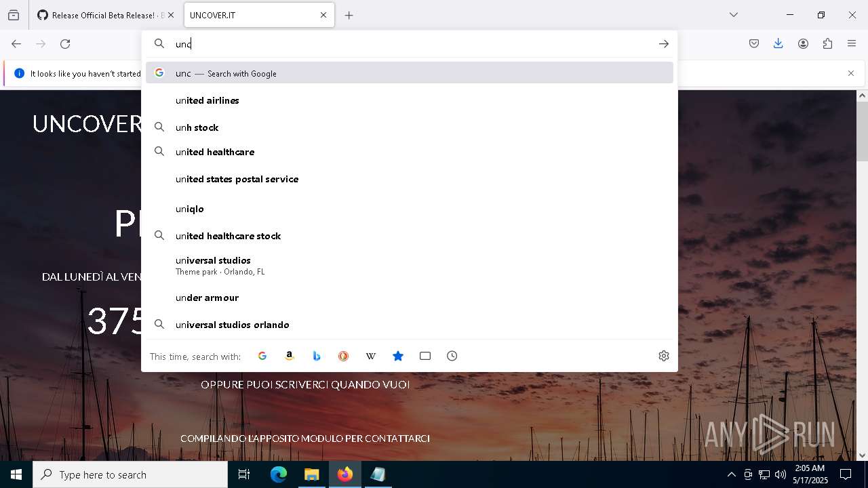Open the volume speaker tray icon

(781, 474)
